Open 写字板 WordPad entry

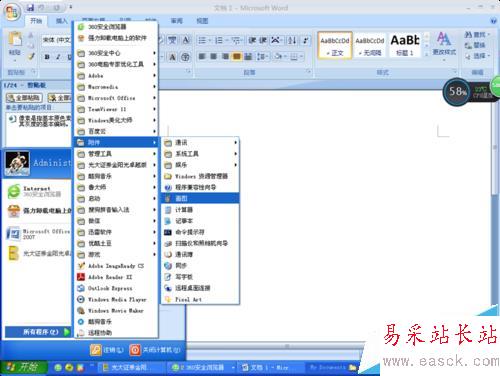(x=200, y=277)
